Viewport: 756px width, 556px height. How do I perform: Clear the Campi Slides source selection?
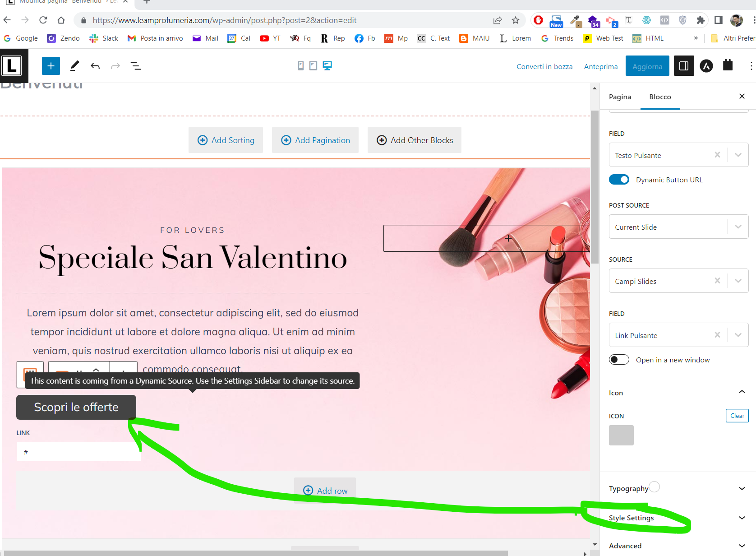click(x=717, y=281)
